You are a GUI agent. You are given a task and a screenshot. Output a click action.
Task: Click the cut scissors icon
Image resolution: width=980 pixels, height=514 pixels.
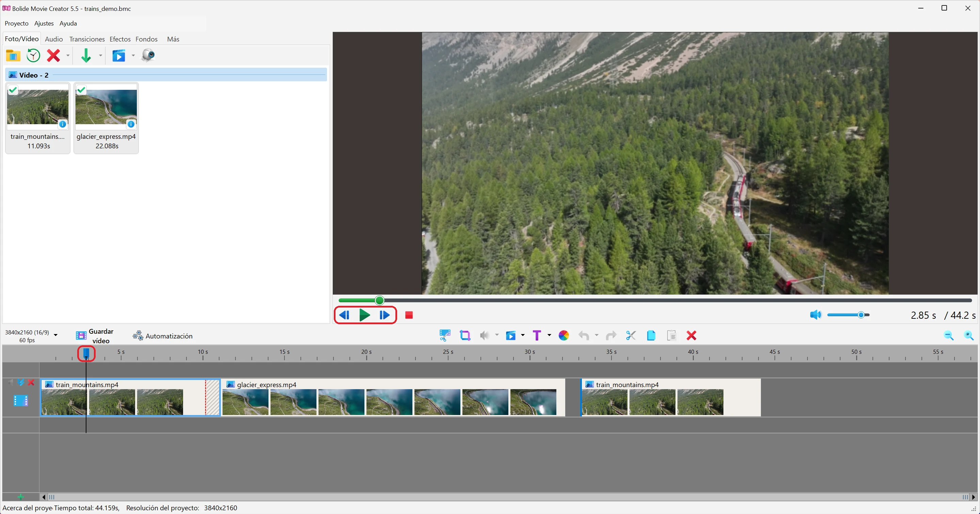[631, 335]
